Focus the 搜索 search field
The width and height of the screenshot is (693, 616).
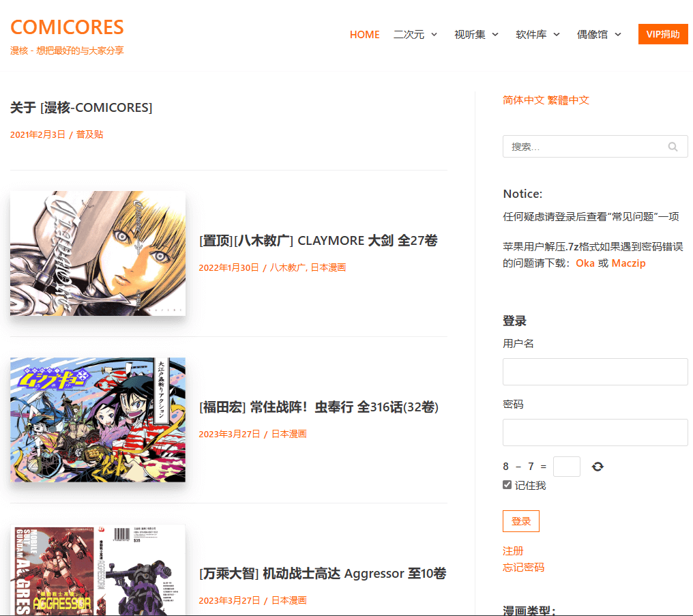(x=595, y=146)
